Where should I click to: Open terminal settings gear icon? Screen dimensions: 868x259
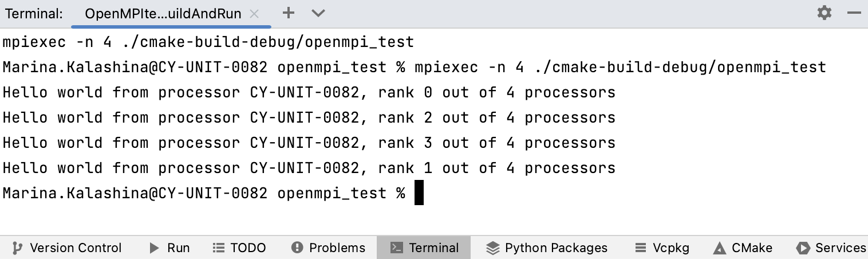824,13
